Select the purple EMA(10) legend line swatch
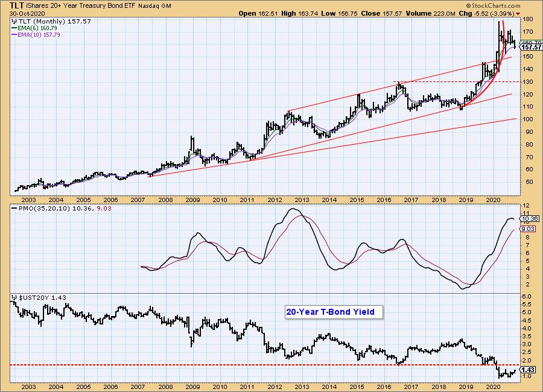Screen dimensions: 543x392 click(14, 34)
